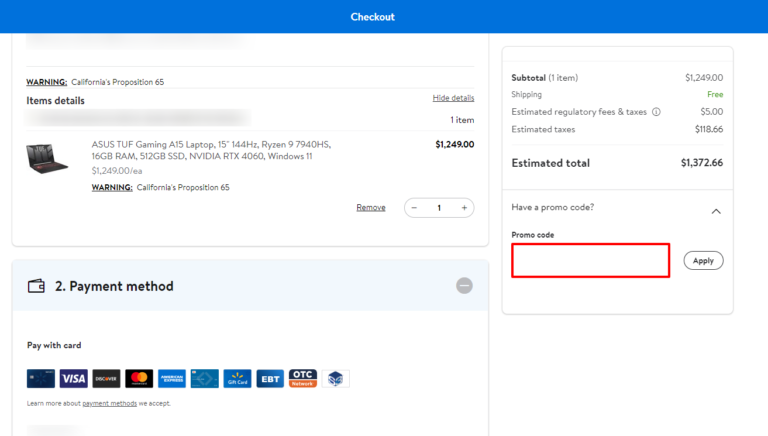This screenshot has width=768, height=436.
Task: Click the $1,249.00/ea unit price text
Action: click(x=117, y=171)
